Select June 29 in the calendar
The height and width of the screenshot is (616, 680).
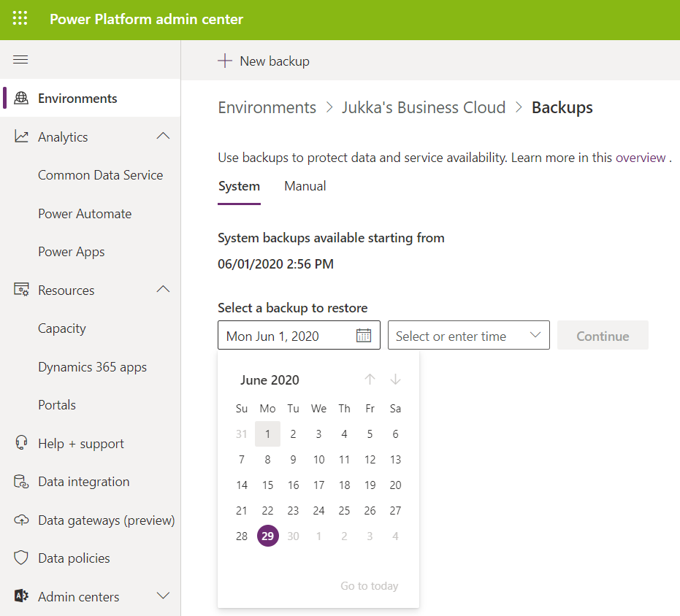click(267, 536)
